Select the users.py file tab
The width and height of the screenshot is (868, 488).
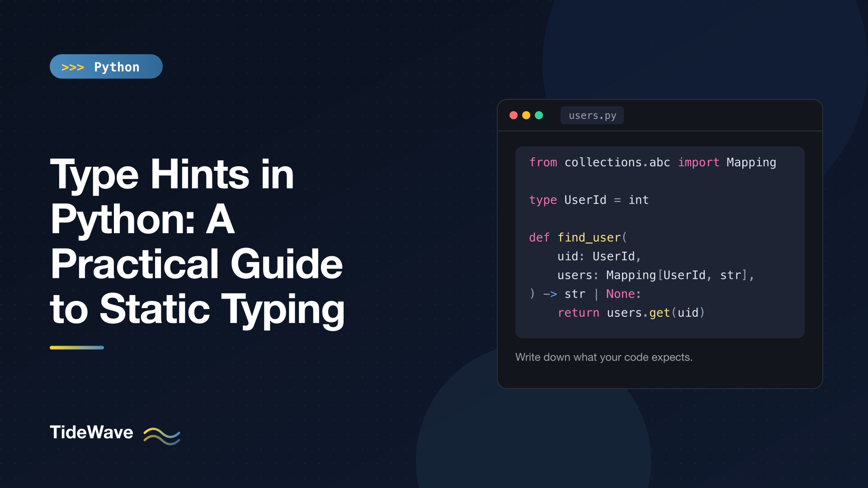(x=592, y=115)
